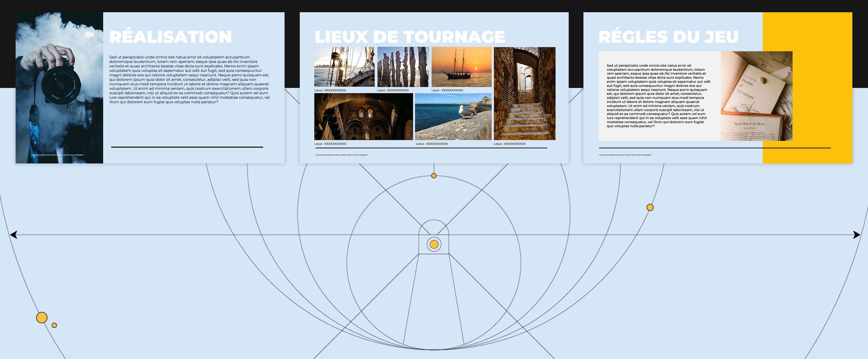The height and width of the screenshot is (359, 868).
Task: Open the wooden breakwater posts photo
Action: [x=403, y=67]
